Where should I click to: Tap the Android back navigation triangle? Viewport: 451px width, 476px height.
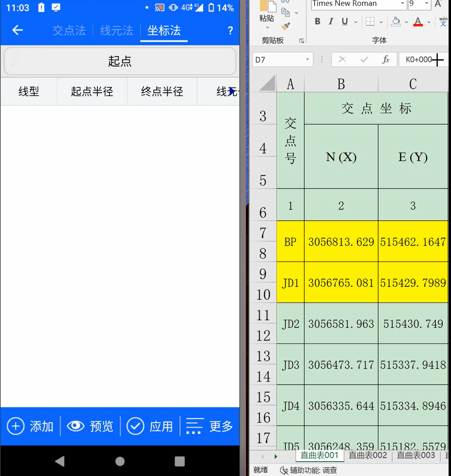click(60, 461)
